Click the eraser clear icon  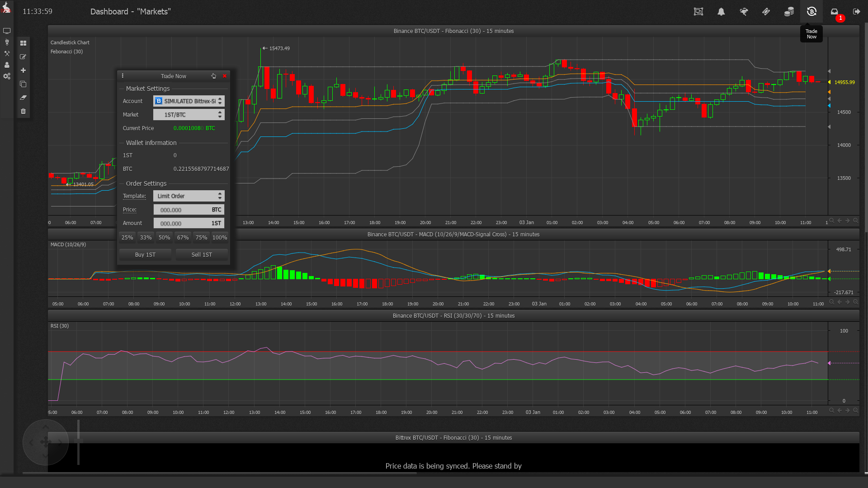click(23, 98)
